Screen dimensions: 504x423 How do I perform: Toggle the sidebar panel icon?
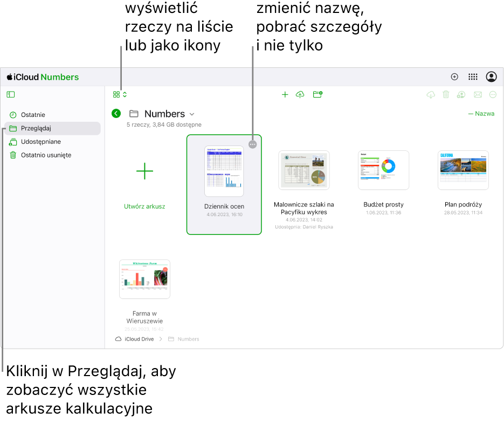pos(11,94)
